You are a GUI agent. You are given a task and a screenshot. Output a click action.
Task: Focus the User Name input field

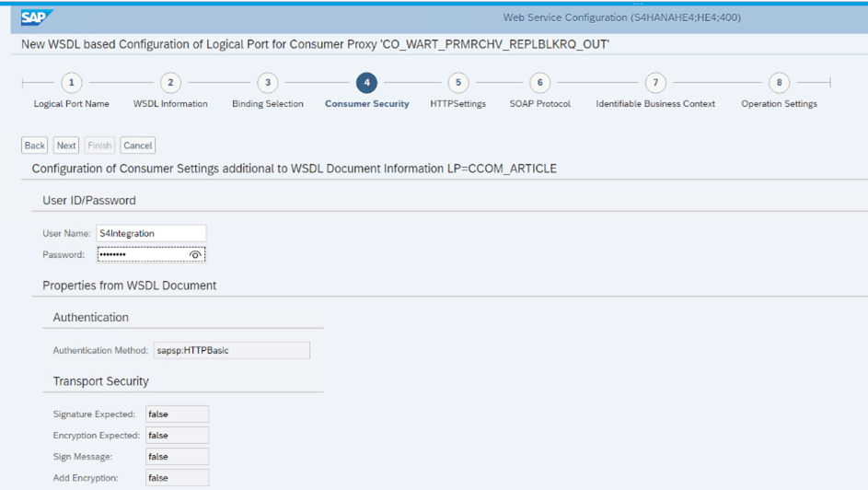click(x=151, y=233)
